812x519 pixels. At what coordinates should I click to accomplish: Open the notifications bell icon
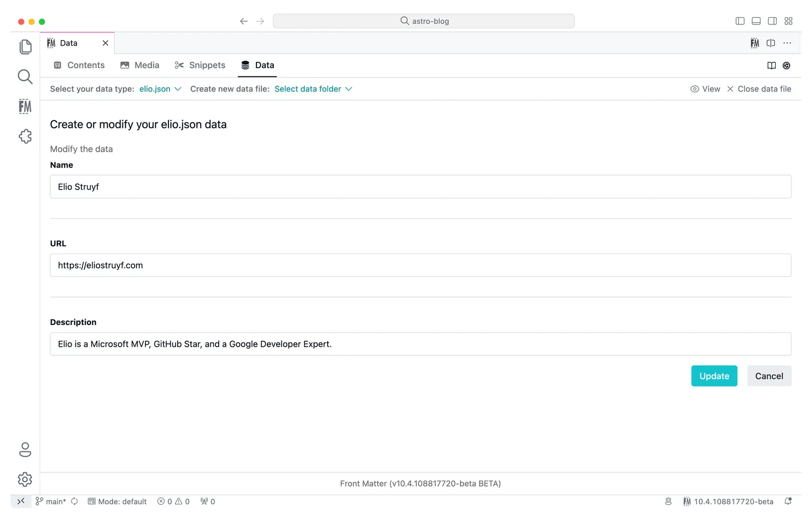pyautogui.click(x=788, y=502)
